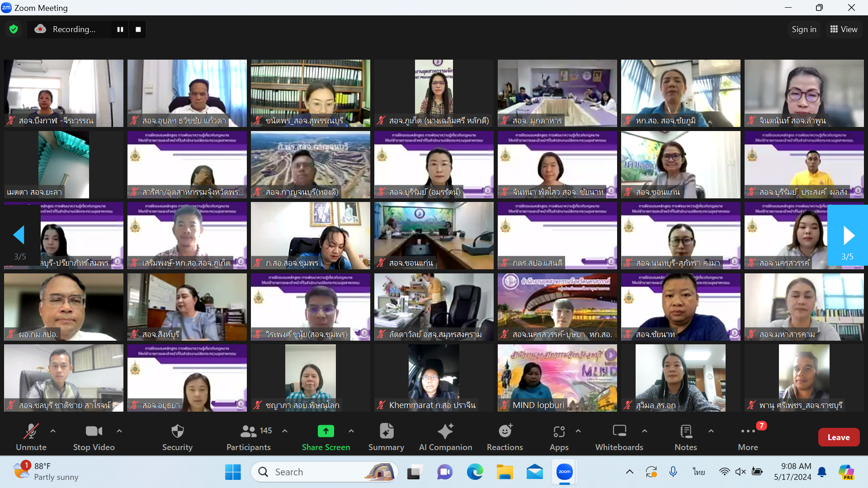Go to next gallery page arrow
This screenshot has width=868, height=488.
848,235
